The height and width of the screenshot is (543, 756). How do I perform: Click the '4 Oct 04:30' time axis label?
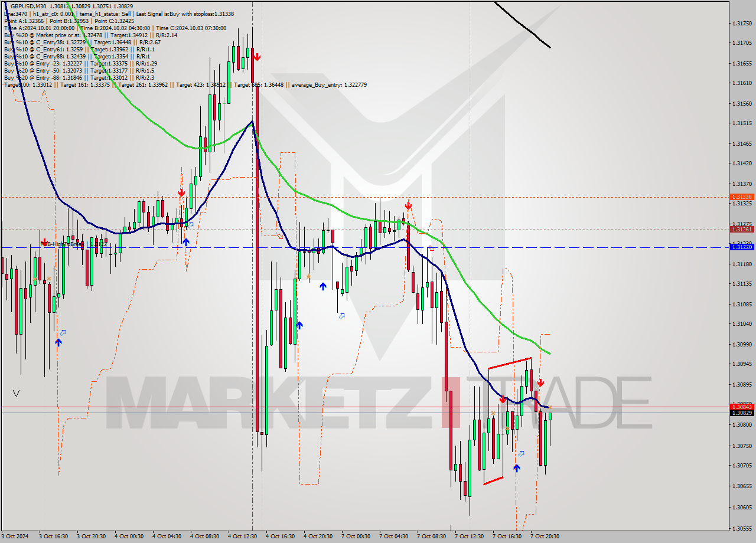(167, 537)
